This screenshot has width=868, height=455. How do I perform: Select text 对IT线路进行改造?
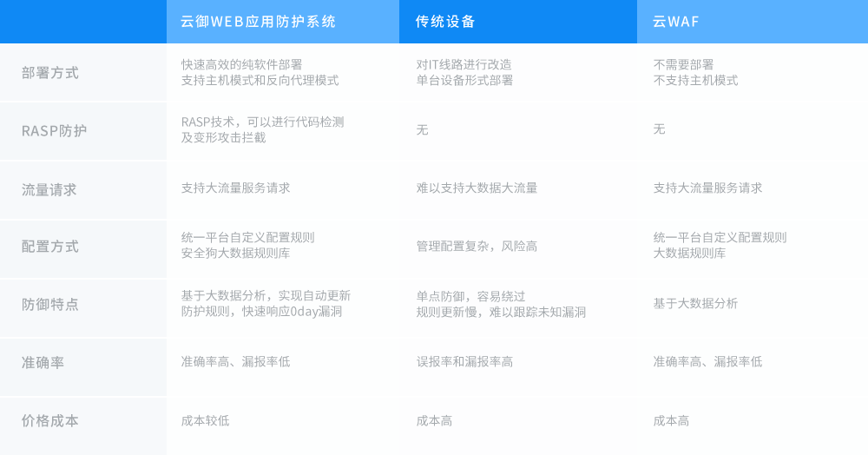[x=464, y=65]
